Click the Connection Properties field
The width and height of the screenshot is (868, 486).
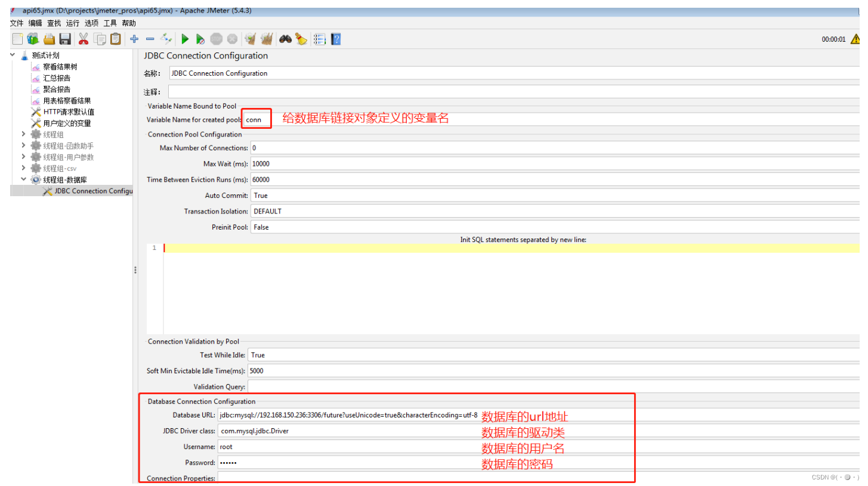(x=538, y=478)
